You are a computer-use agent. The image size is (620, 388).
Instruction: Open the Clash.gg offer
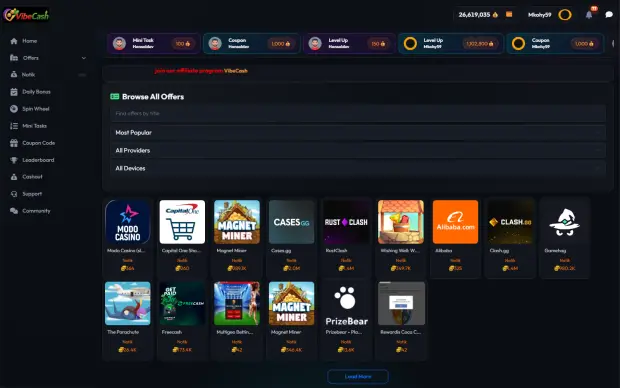point(510,237)
